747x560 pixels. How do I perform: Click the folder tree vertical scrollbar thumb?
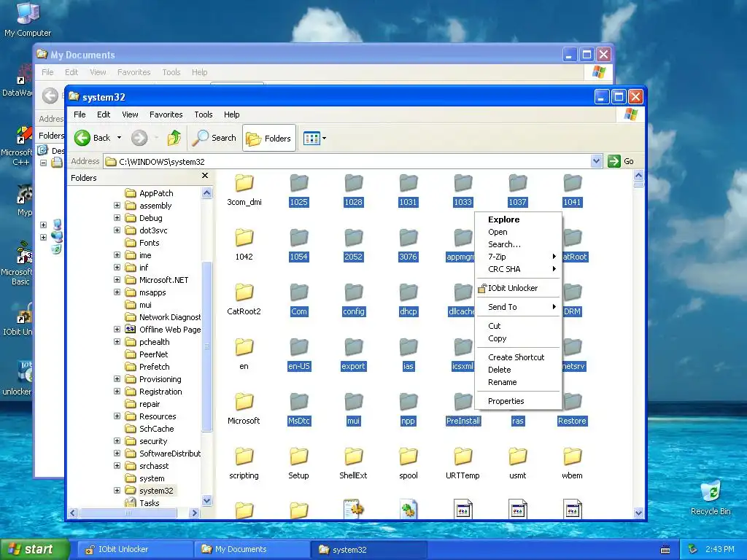(206, 346)
